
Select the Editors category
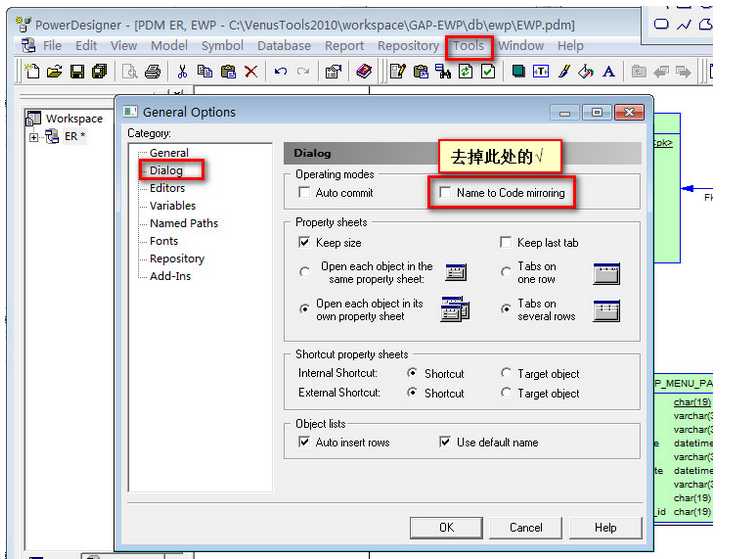pyautogui.click(x=167, y=188)
